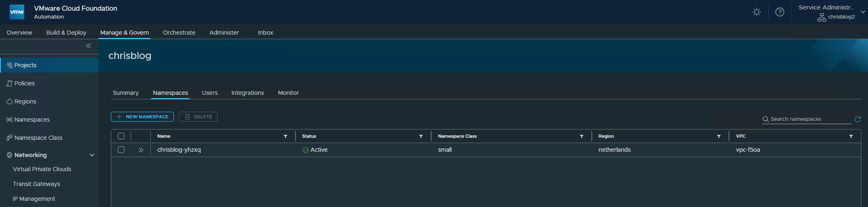This screenshot has width=868, height=207.
Task: Click the DELETE button
Action: [198, 117]
